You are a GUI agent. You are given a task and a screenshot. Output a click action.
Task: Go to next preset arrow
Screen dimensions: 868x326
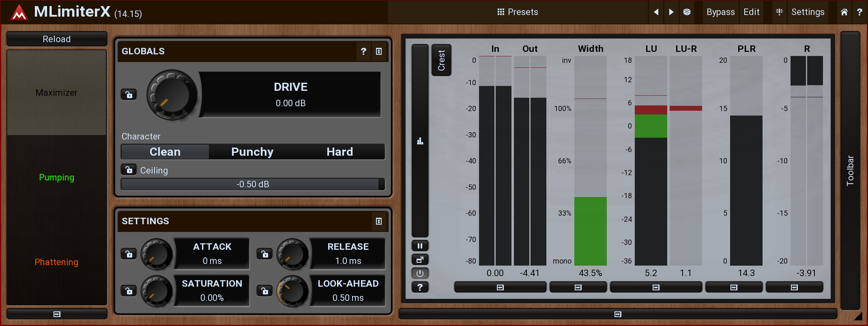[671, 12]
